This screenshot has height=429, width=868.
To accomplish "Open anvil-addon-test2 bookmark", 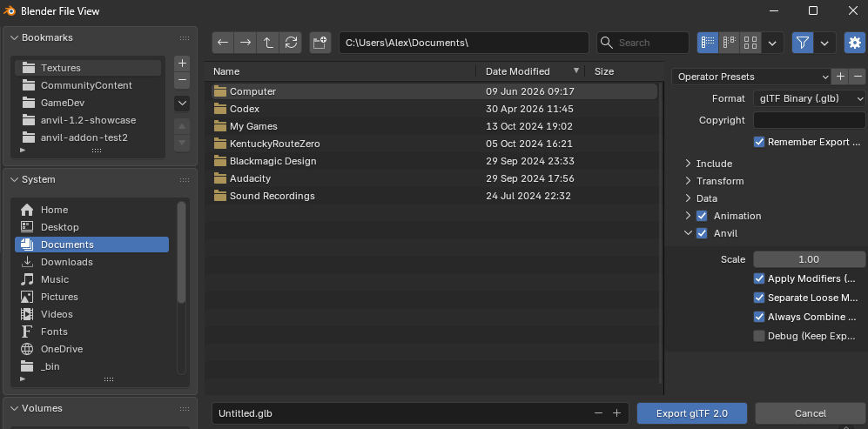I will 88,137.
